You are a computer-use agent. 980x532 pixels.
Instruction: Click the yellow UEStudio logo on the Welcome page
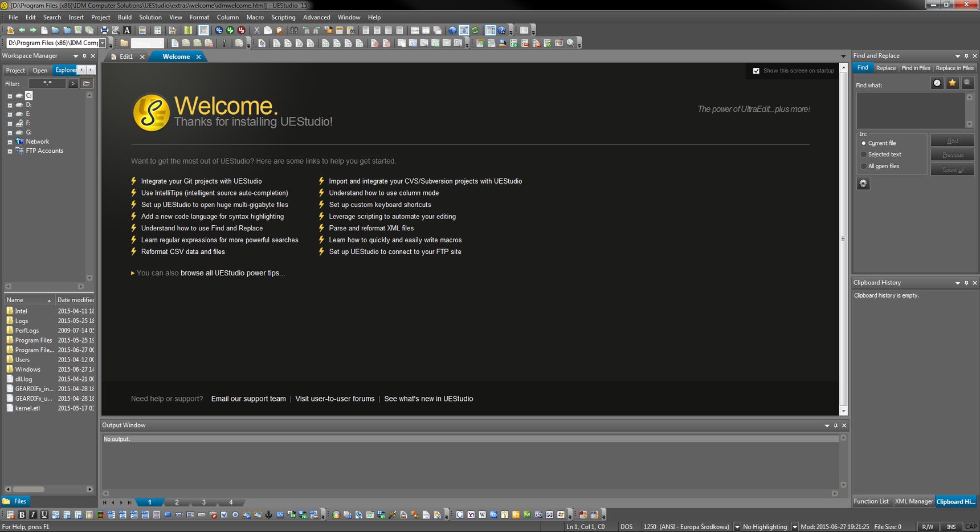coord(151,112)
